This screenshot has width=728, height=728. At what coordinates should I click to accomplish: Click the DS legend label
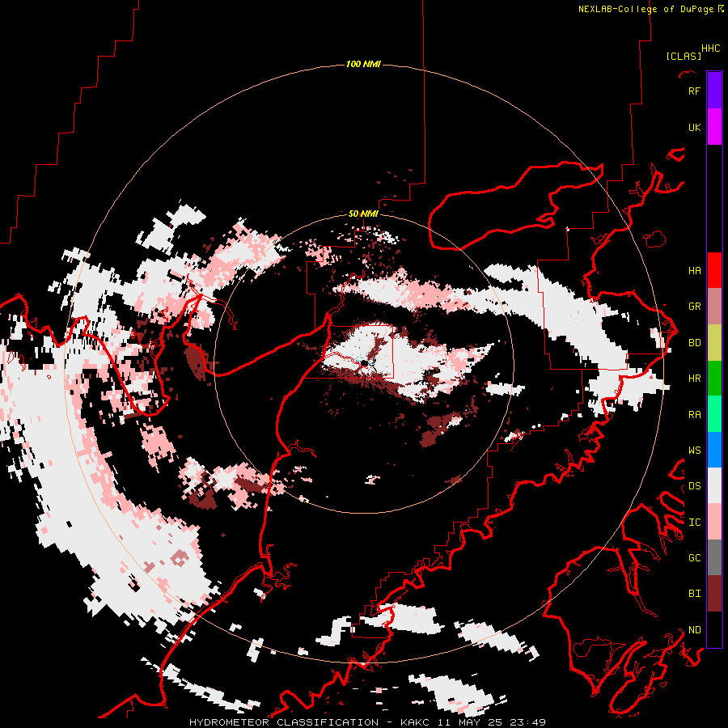point(694,485)
